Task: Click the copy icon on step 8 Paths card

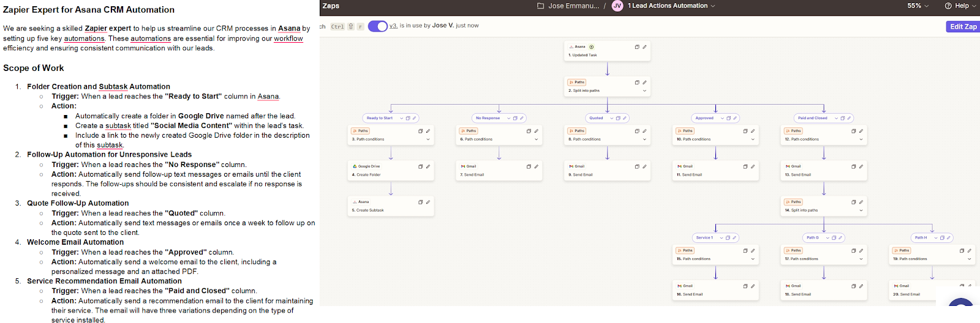Action: click(x=637, y=131)
